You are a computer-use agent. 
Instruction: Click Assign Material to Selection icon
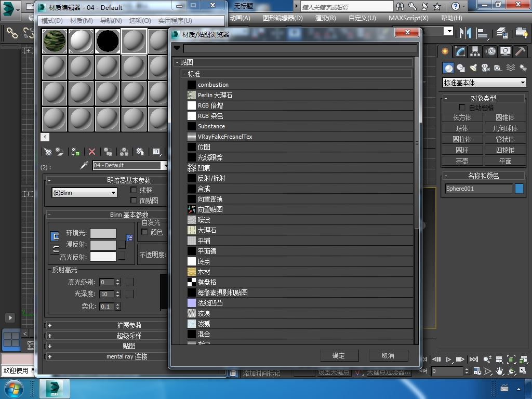76,152
